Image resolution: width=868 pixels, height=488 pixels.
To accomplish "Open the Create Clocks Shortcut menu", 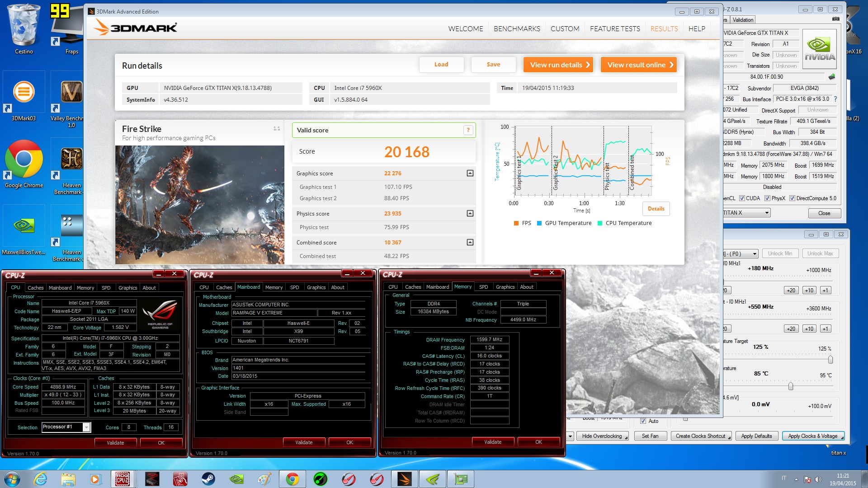I will pyautogui.click(x=701, y=436).
